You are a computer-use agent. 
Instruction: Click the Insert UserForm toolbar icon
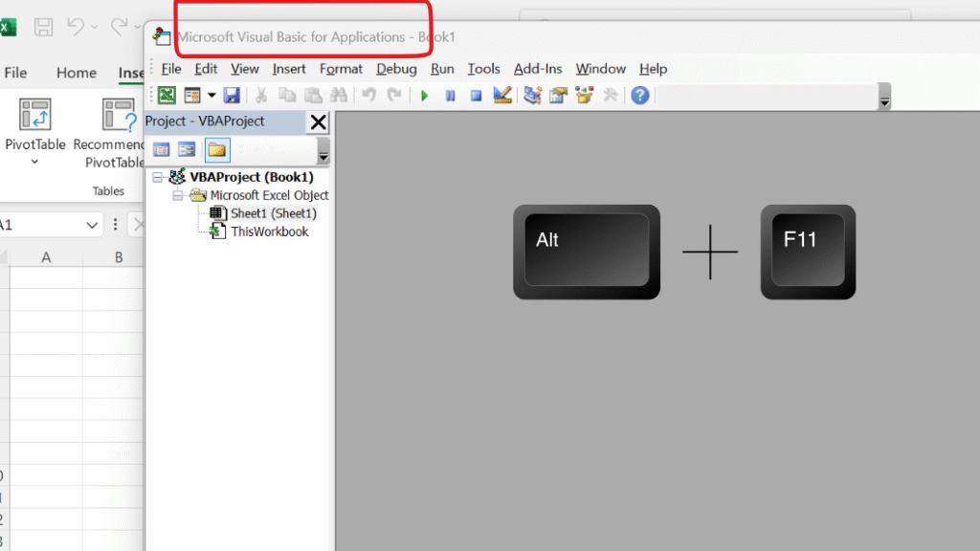click(191, 95)
